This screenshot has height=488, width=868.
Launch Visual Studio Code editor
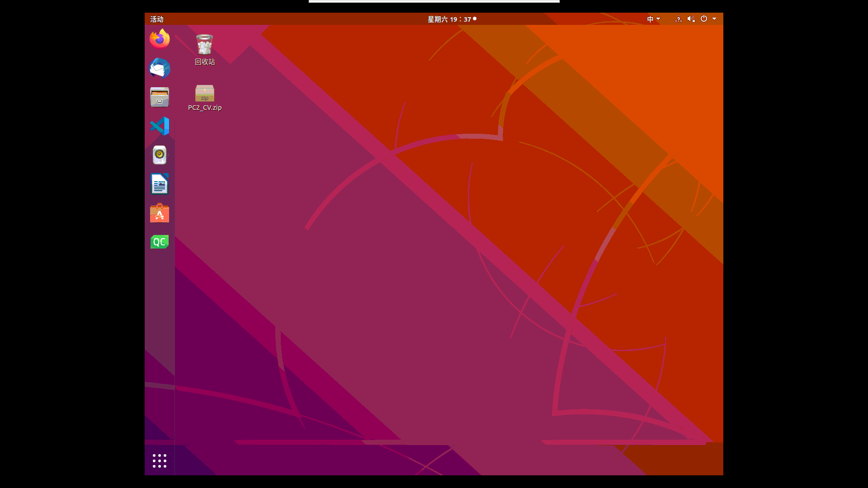(159, 126)
